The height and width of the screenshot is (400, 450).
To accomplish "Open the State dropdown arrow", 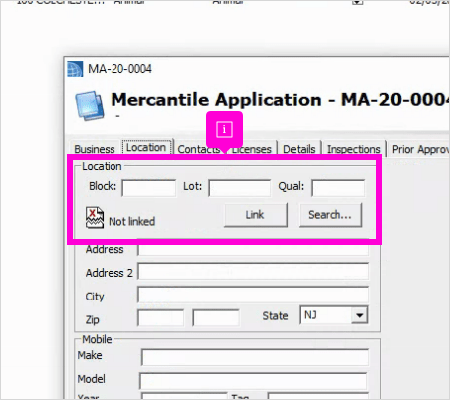I will click(x=359, y=315).
